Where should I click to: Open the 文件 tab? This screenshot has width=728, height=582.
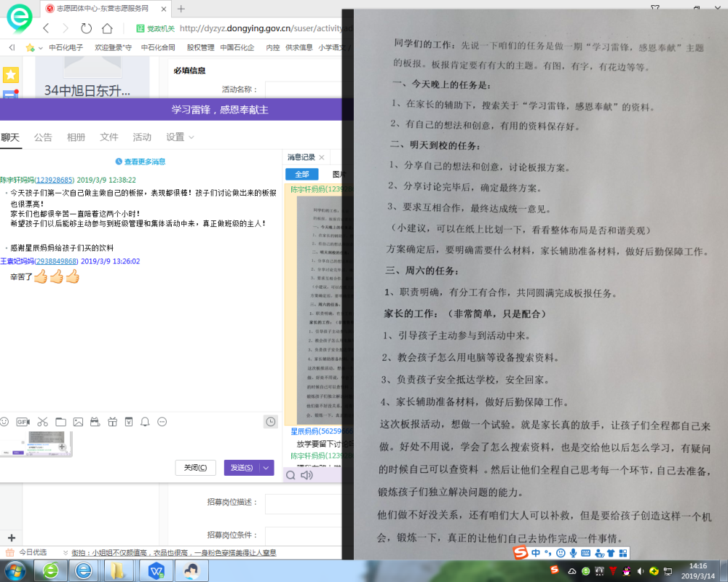109,137
